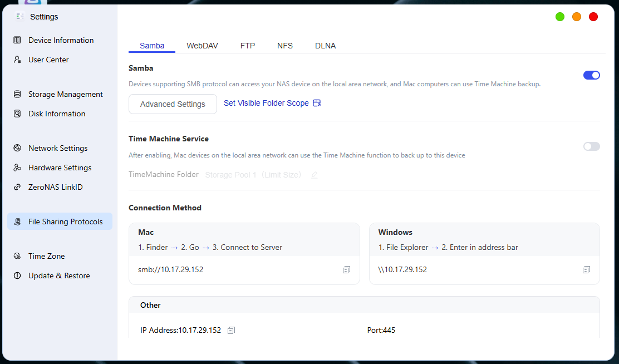Open Samba Advanced Settings
This screenshot has width=619, height=364.
173,104
